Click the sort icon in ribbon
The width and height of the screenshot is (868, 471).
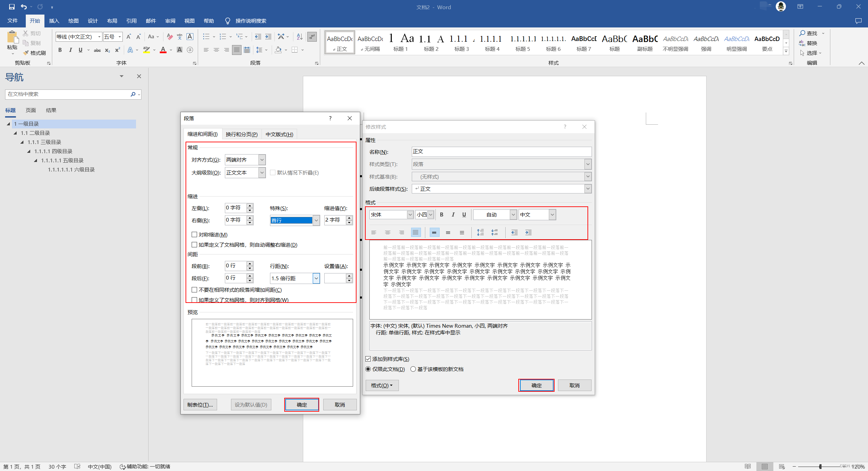point(300,37)
